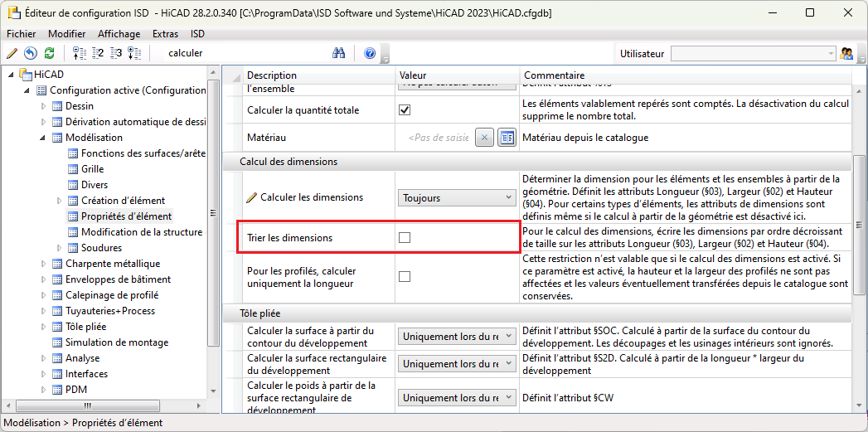Select Configuration active tree node
The height and width of the screenshot is (432, 868).
(128, 90)
